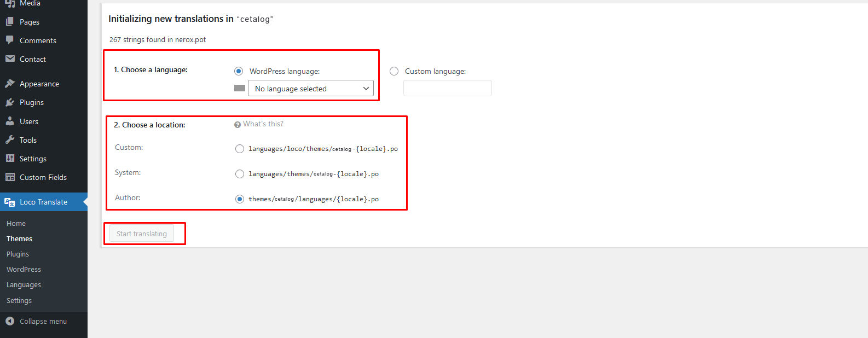Viewport: 868px width, 338px height.
Task: Open Languages submenu under Loco Translate
Action: coord(24,285)
